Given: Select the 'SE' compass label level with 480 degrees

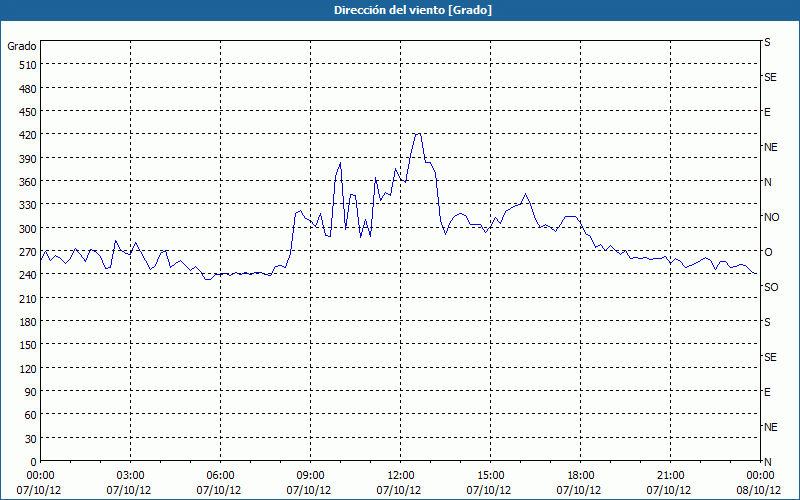Looking at the screenshot, I should (770, 77).
